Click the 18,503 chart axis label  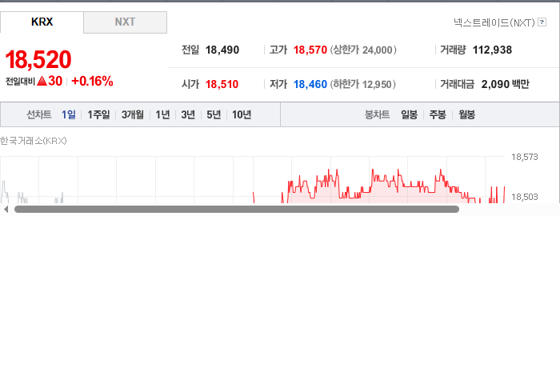click(524, 197)
